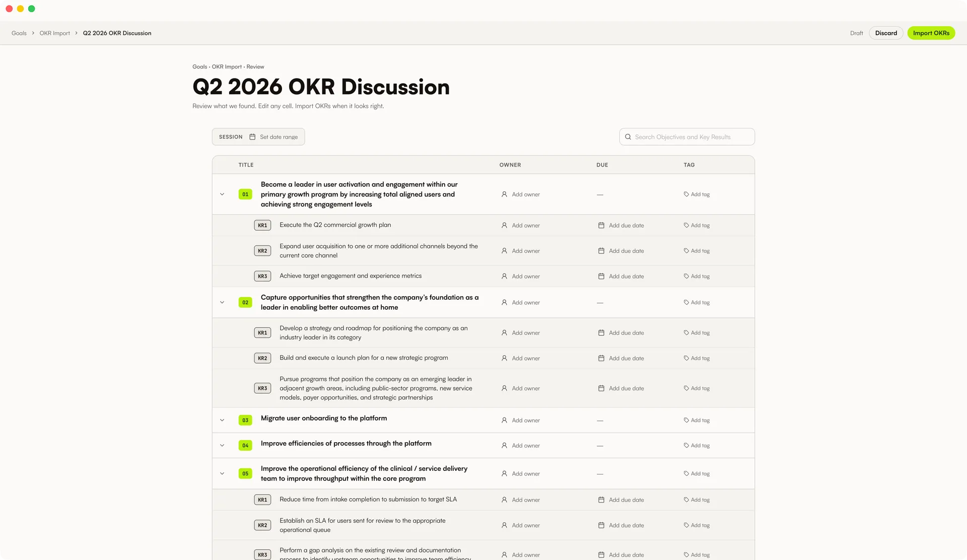The width and height of the screenshot is (967, 560).
Task: Click the Q2 2026 OKR Discussion page heading
Action: point(321,87)
